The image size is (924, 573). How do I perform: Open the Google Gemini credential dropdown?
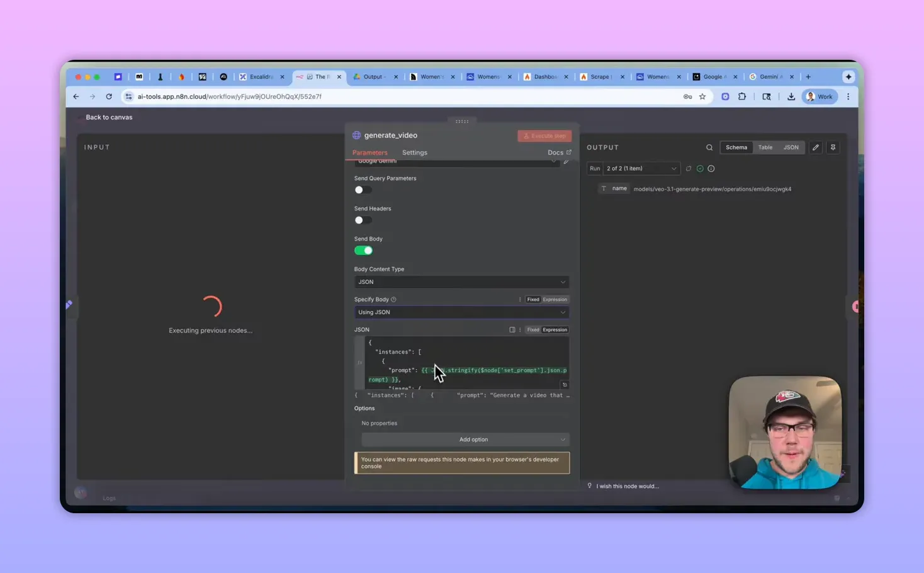pos(456,162)
